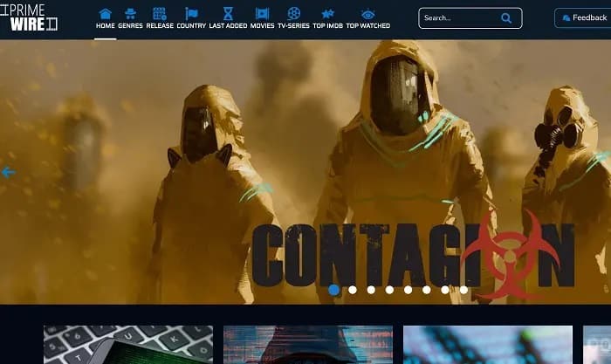Select the fifth carousel dot
611x364 pixels.
point(408,290)
